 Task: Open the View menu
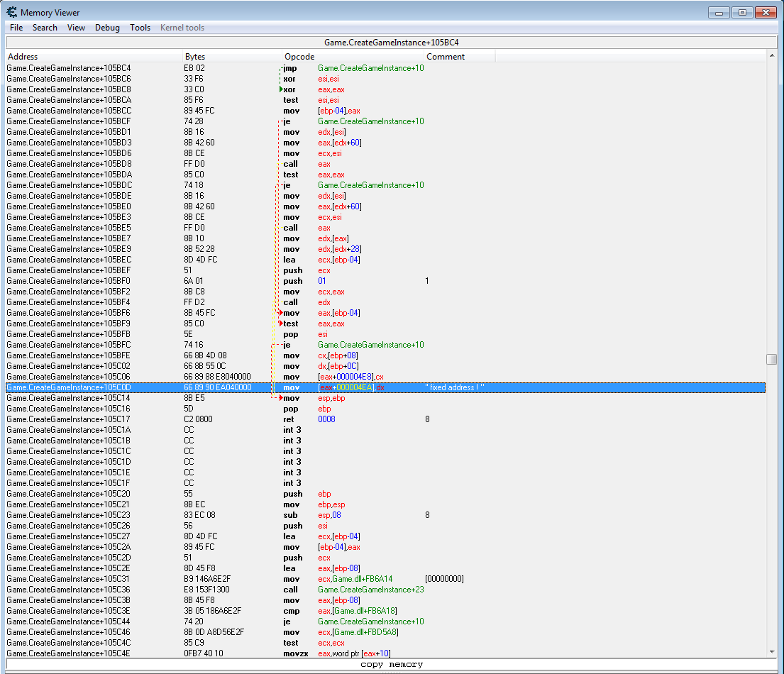(x=76, y=28)
